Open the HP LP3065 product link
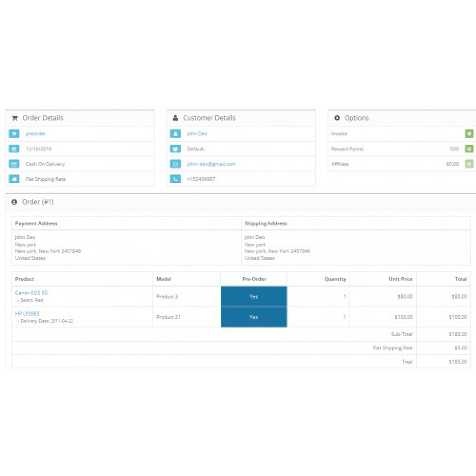 tap(27, 314)
